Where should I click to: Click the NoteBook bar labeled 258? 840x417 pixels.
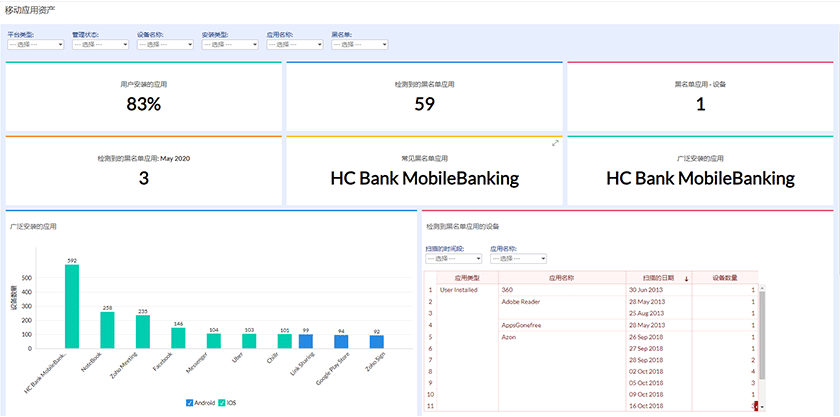107,330
